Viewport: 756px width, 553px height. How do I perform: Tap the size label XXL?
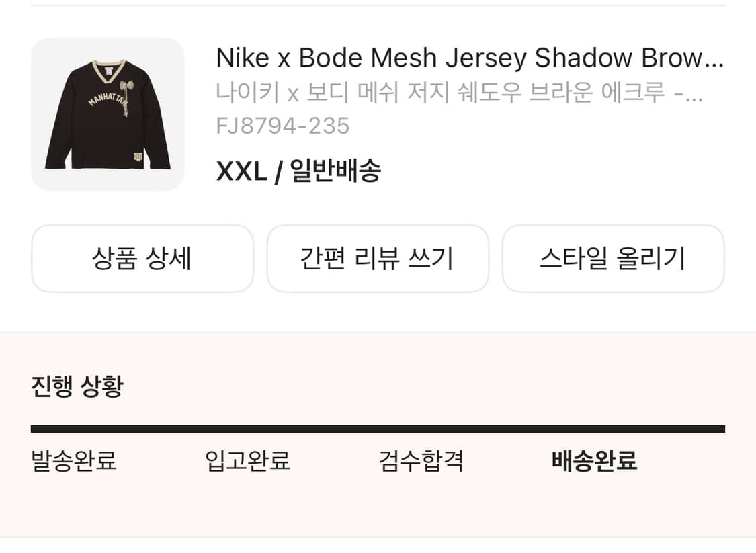tap(241, 172)
